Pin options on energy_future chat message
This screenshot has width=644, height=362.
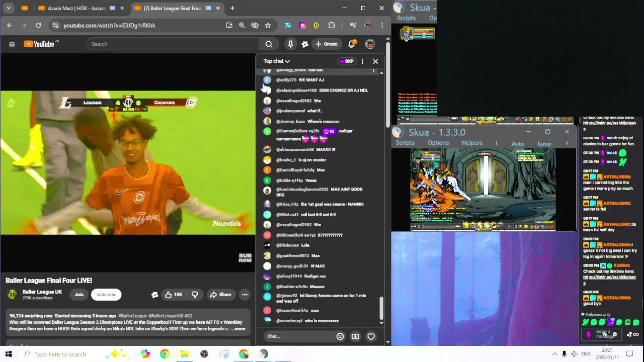373,70
